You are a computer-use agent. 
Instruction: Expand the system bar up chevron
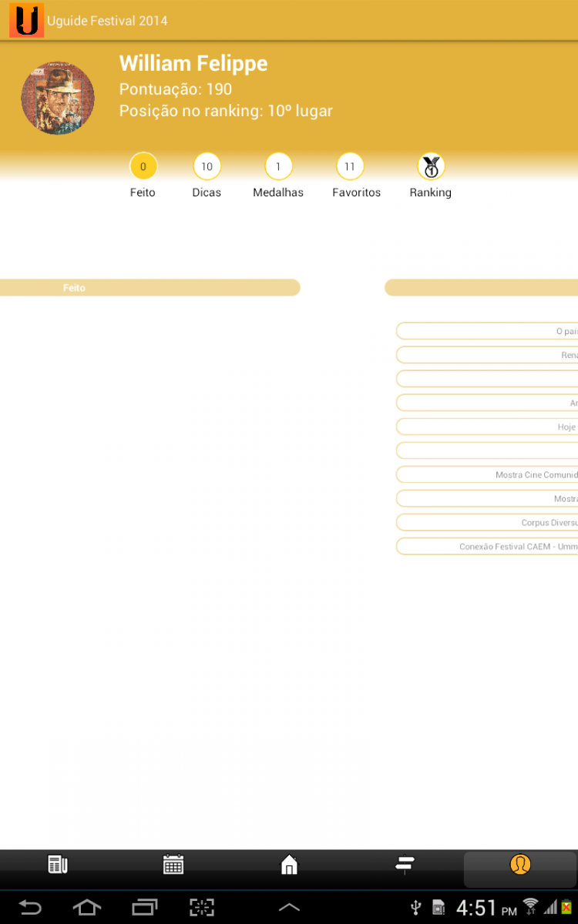(x=289, y=907)
